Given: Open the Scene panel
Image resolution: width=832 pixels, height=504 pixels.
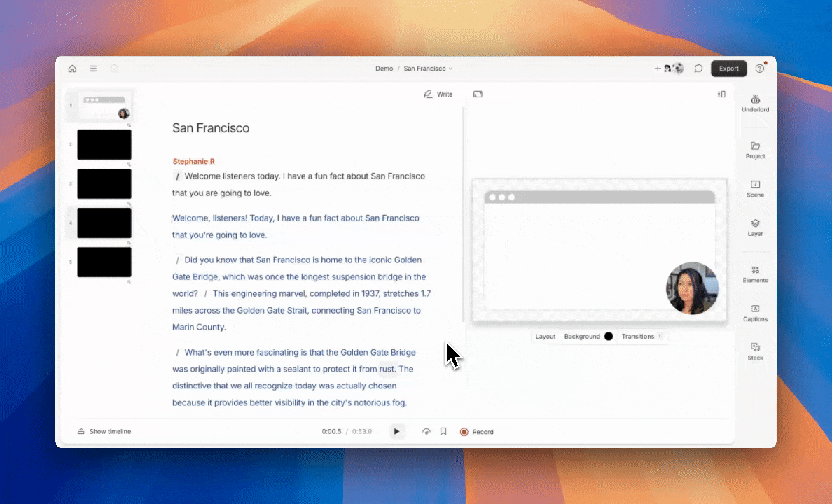Looking at the screenshot, I should [755, 188].
